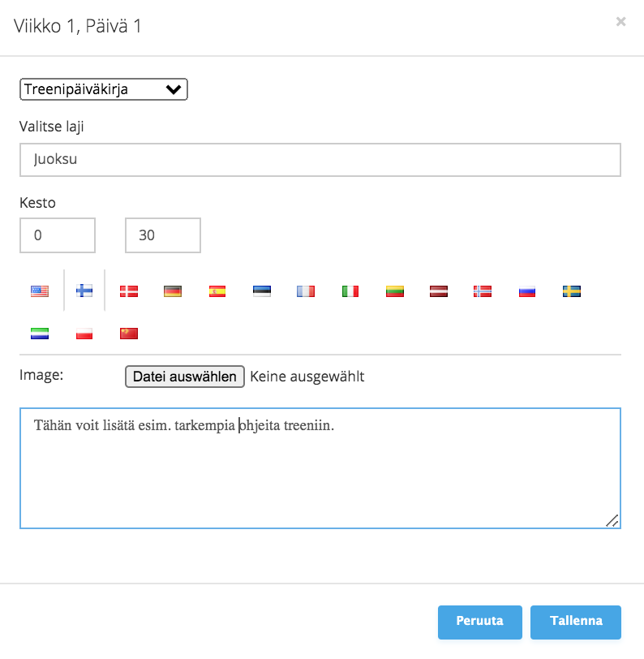
Task: Click the Kesto minutes field showing 30
Action: pos(163,235)
